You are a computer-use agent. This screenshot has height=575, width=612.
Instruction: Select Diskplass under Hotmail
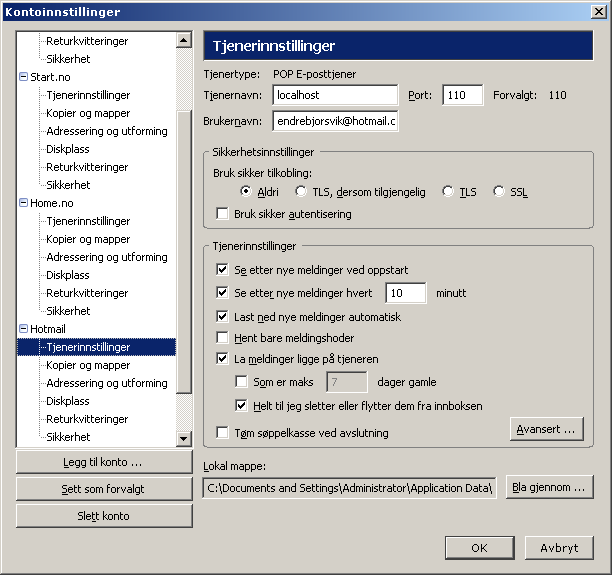pos(68,401)
